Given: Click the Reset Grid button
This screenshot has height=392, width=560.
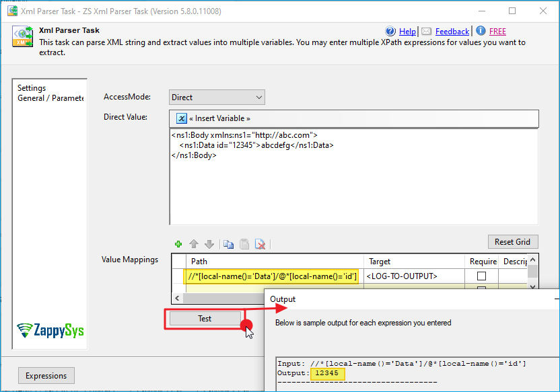Looking at the screenshot, I should click(x=512, y=241).
